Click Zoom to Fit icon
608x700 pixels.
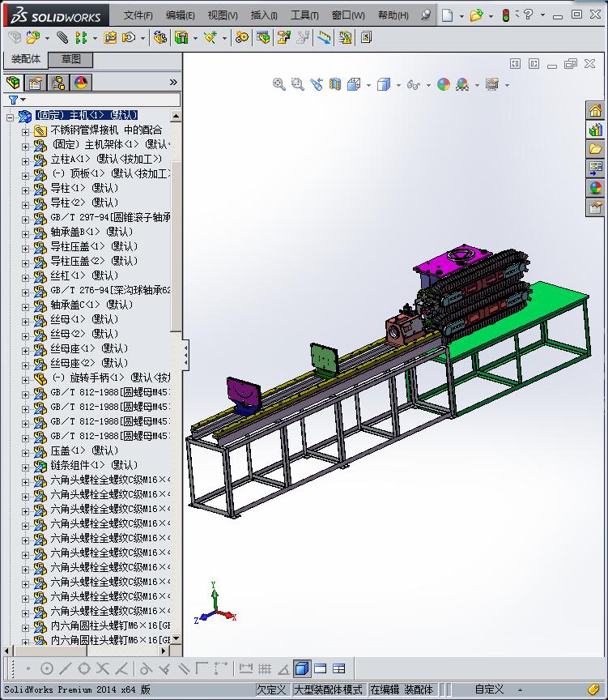[x=279, y=84]
